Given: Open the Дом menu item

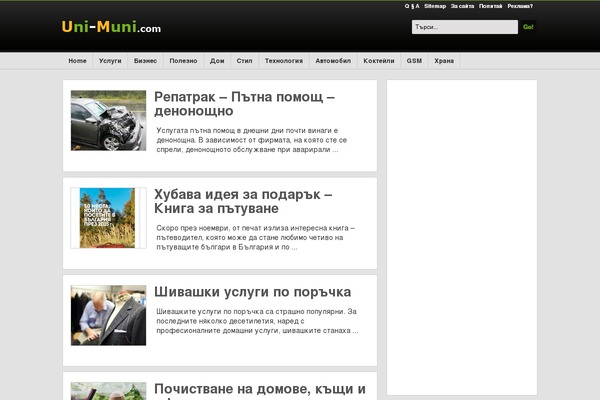Looking at the screenshot, I should point(217,61).
